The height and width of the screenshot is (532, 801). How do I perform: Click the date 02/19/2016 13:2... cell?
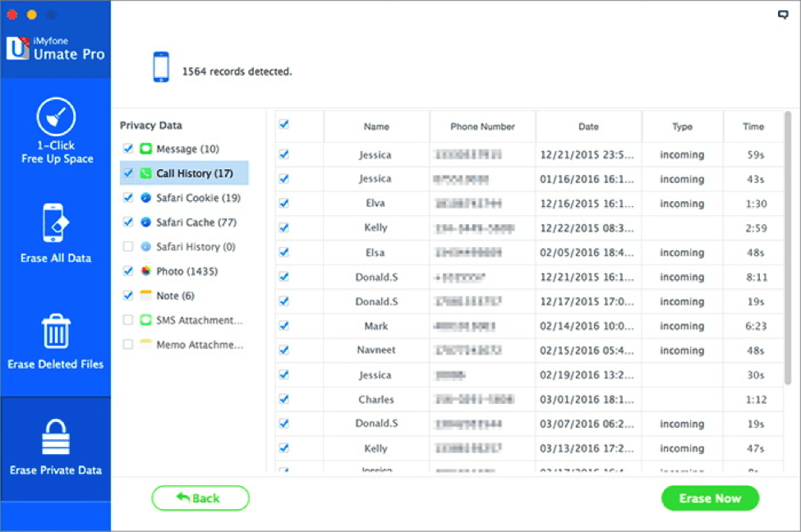[587, 374]
